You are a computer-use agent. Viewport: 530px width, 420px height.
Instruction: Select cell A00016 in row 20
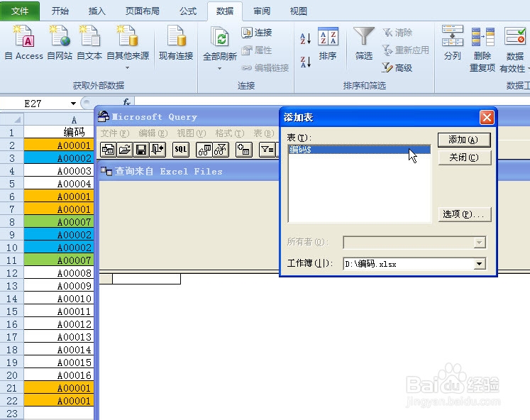pos(59,375)
